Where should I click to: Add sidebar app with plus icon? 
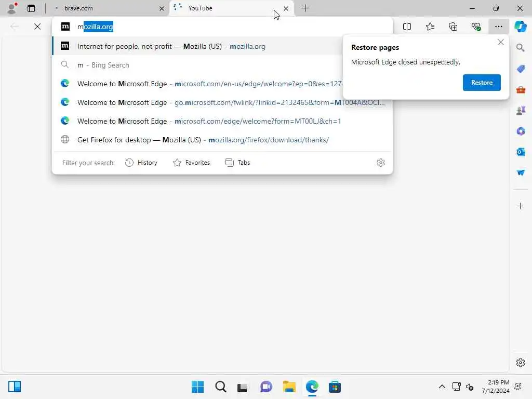pyautogui.click(x=521, y=206)
